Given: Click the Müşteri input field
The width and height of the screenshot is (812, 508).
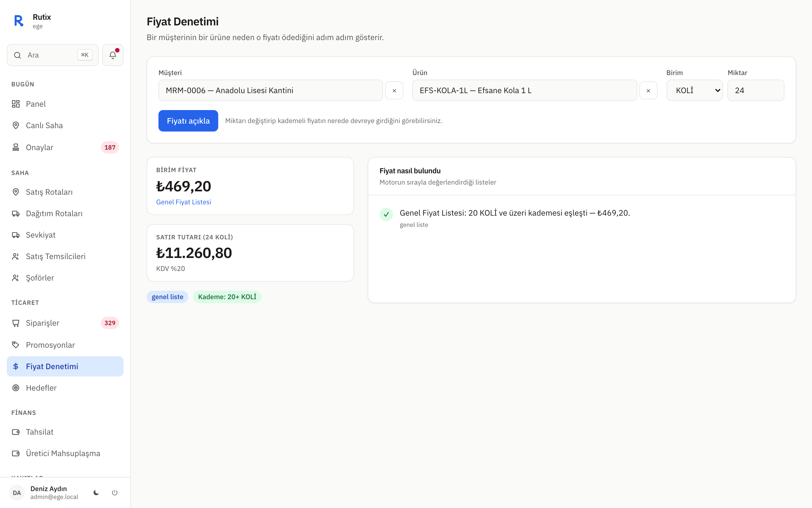Looking at the screenshot, I should click(x=270, y=90).
